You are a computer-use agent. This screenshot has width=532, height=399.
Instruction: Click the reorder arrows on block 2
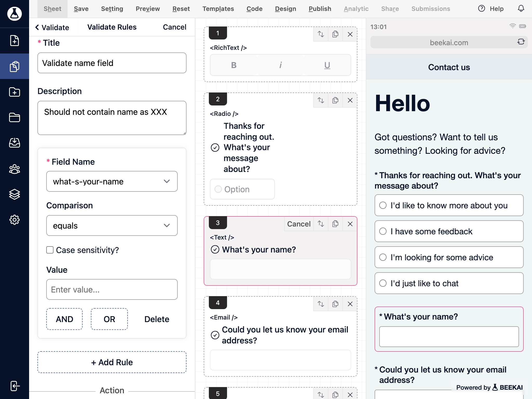[x=321, y=100]
